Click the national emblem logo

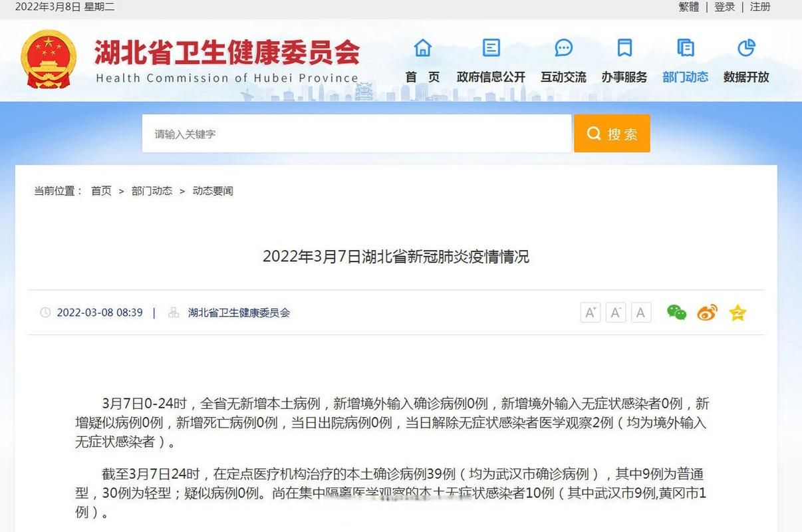point(49,59)
